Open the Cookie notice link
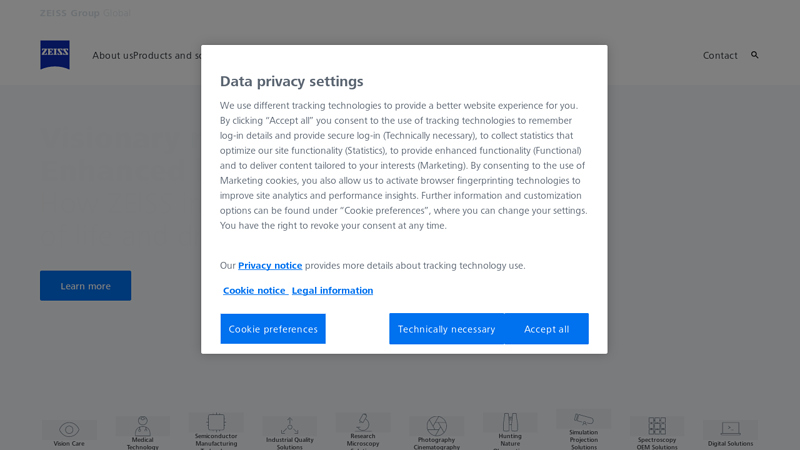This screenshot has height=450, width=800. (x=254, y=290)
